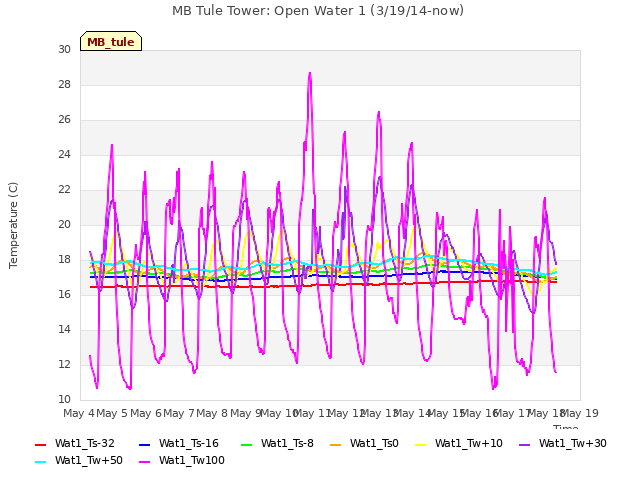Image resolution: width=640 pixels, height=480 pixels.
Task: Toggle the Wat1_Tw100 legend entry
Action: [182, 461]
